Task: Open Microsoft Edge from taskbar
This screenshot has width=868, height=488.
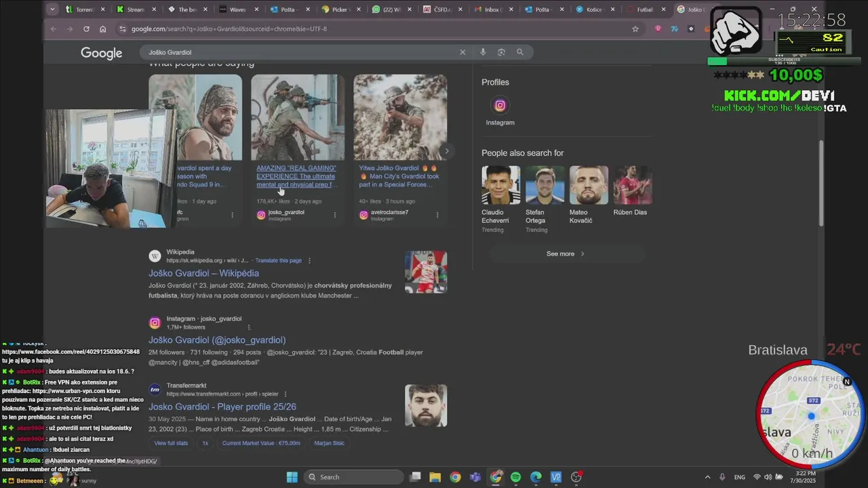Action: coord(536,477)
